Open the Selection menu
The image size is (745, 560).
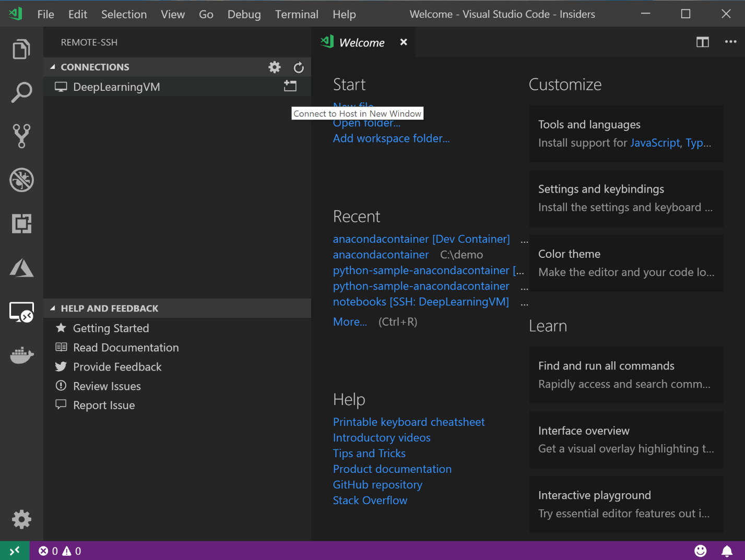click(124, 14)
